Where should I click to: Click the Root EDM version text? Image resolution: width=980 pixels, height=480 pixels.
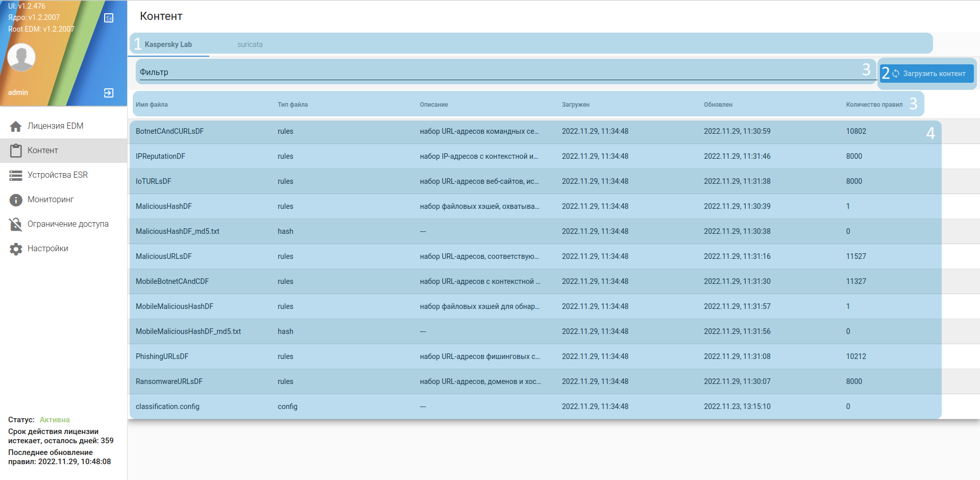[41, 29]
